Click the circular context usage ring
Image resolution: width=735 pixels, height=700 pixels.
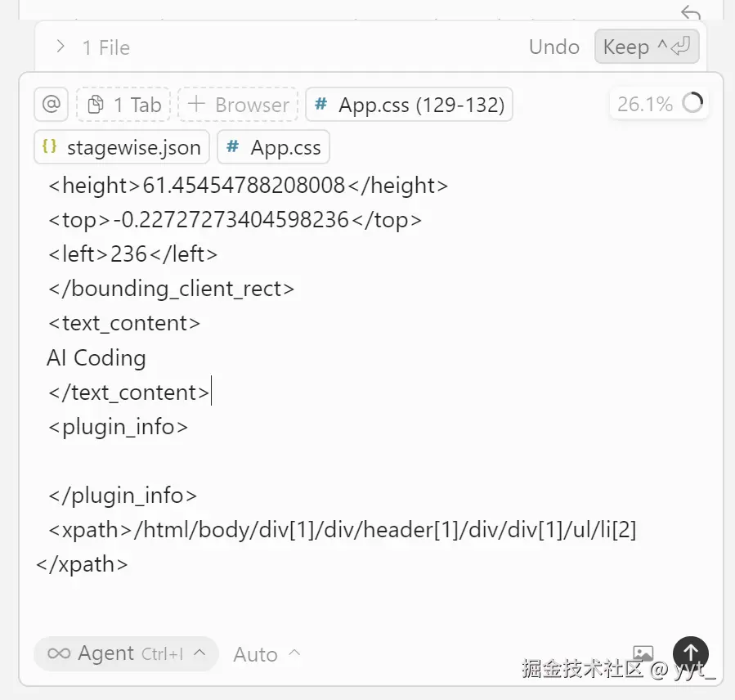point(692,104)
